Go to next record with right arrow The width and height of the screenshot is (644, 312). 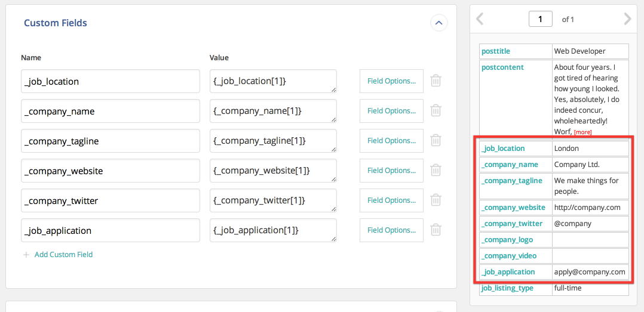(627, 19)
